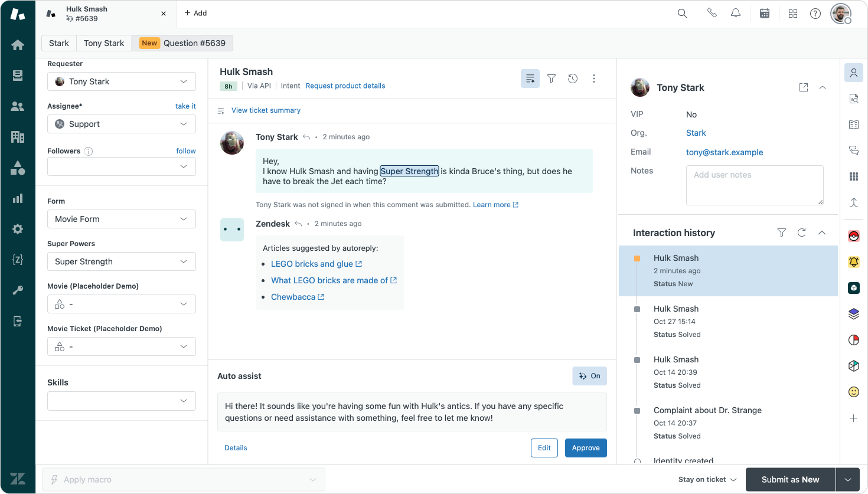Toggle the conversation summary view button
The image size is (868, 494).
pos(530,78)
